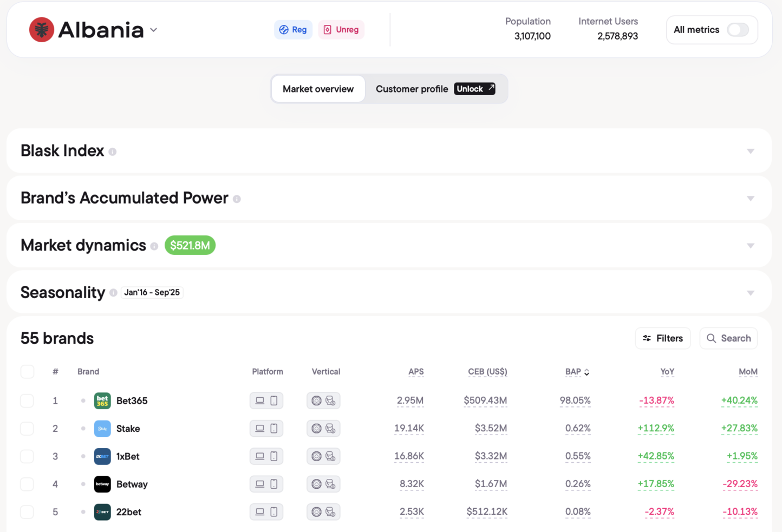Click Bet365's desktop platform icon

(260, 400)
